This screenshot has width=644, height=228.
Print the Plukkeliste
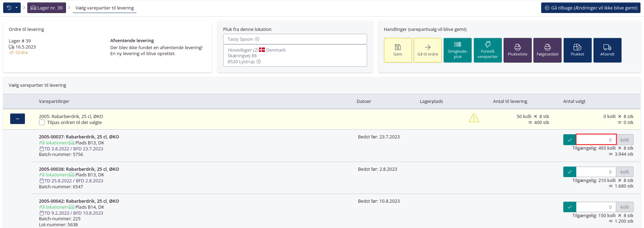pyautogui.click(x=517, y=50)
